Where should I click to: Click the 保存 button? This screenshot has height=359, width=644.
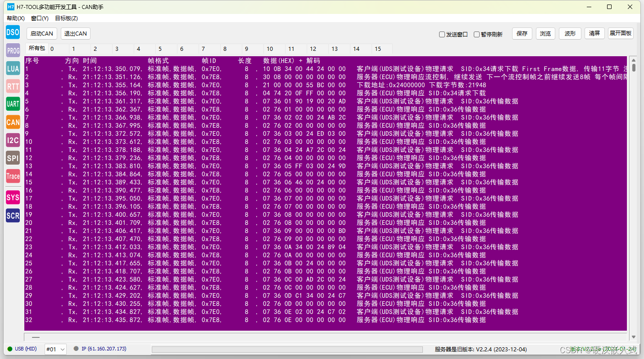coord(522,33)
